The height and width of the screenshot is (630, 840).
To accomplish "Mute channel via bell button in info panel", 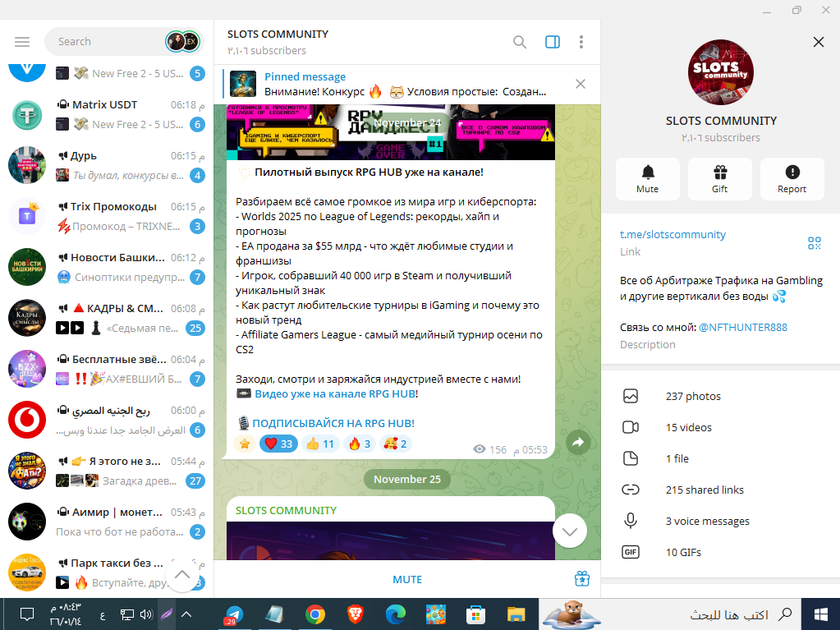I will point(648,179).
